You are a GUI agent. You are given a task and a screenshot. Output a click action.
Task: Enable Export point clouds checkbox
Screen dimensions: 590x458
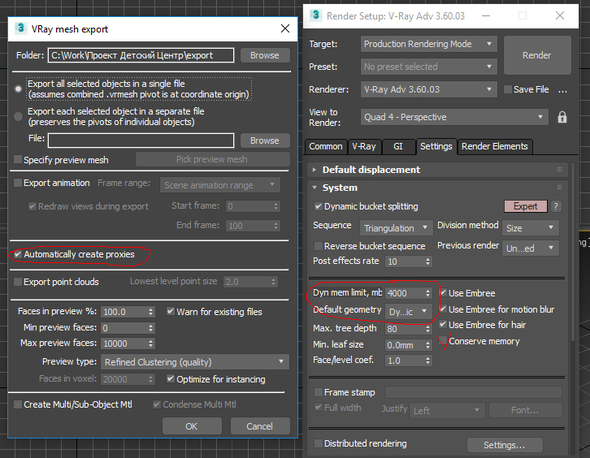tap(18, 282)
